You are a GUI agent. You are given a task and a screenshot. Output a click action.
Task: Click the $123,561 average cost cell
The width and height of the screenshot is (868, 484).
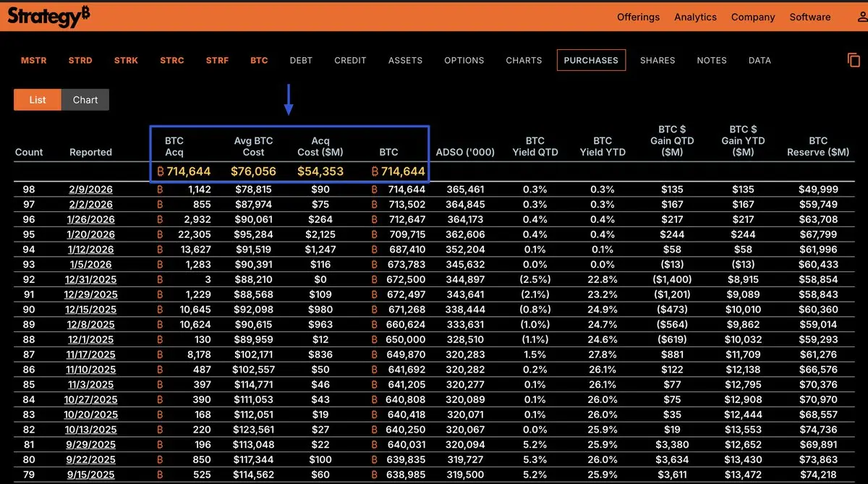254,430
